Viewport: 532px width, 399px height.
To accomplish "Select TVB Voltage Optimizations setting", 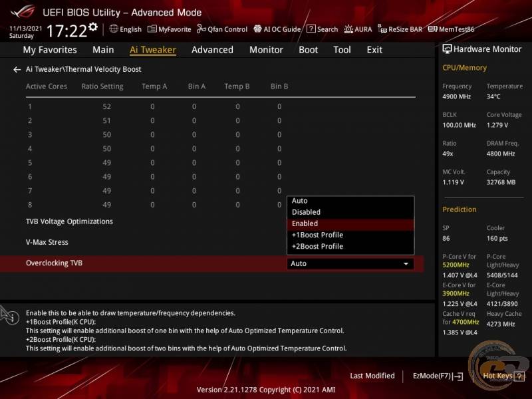I will 69,221.
